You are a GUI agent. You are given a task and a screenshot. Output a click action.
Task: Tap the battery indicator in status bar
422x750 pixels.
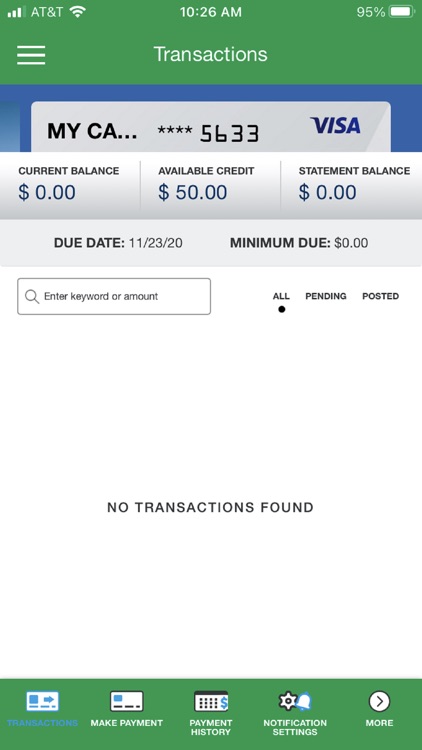[x=401, y=11]
